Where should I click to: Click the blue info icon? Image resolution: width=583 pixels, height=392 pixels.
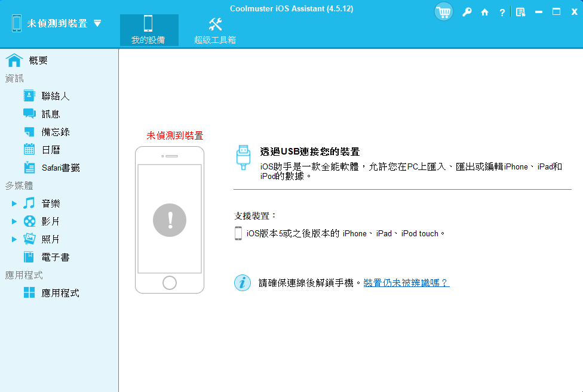242,283
